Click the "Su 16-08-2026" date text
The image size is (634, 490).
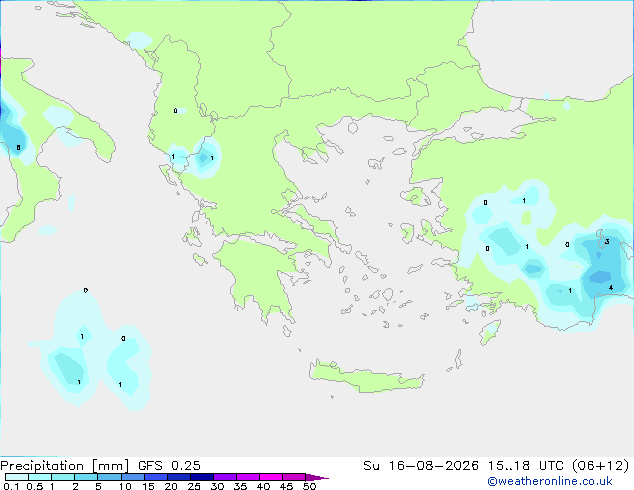click(421, 466)
